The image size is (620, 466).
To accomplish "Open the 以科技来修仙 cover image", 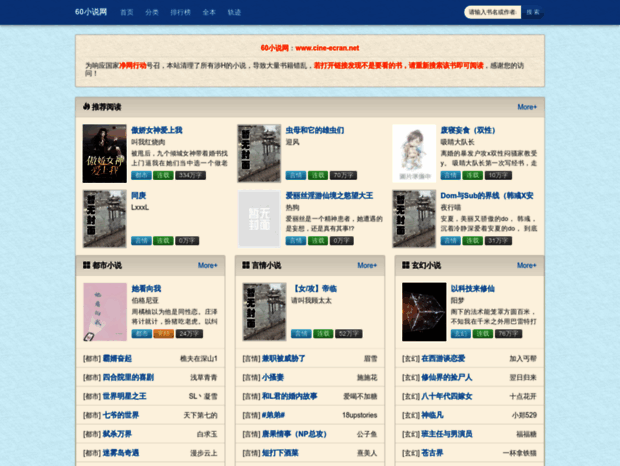I will (x=423, y=311).
